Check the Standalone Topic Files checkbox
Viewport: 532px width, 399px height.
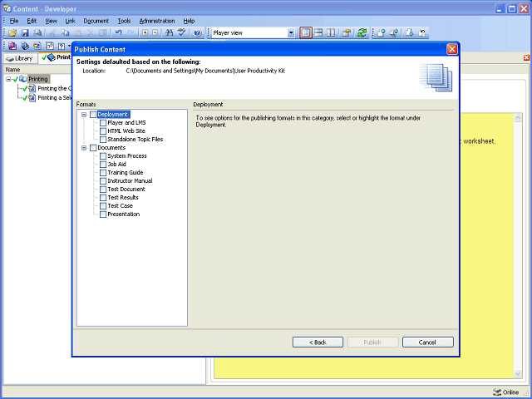pyautogui.click(x=103, y=140)
